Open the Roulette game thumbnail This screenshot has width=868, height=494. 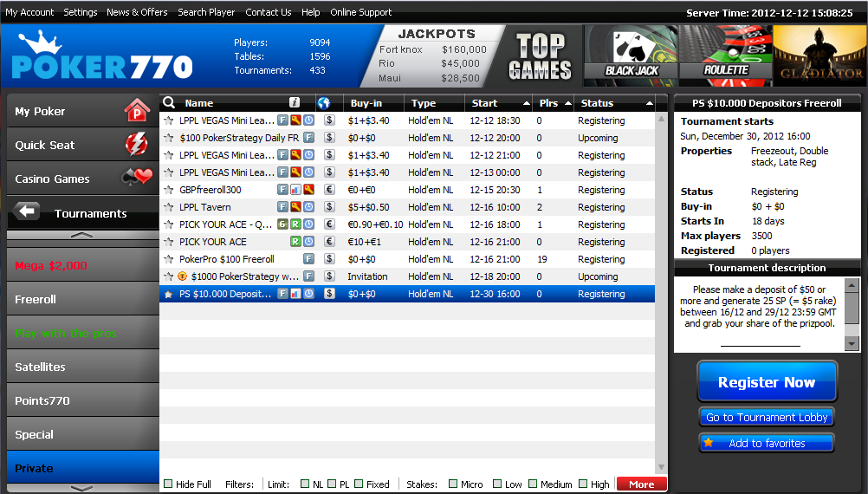(x=726, y=55)
